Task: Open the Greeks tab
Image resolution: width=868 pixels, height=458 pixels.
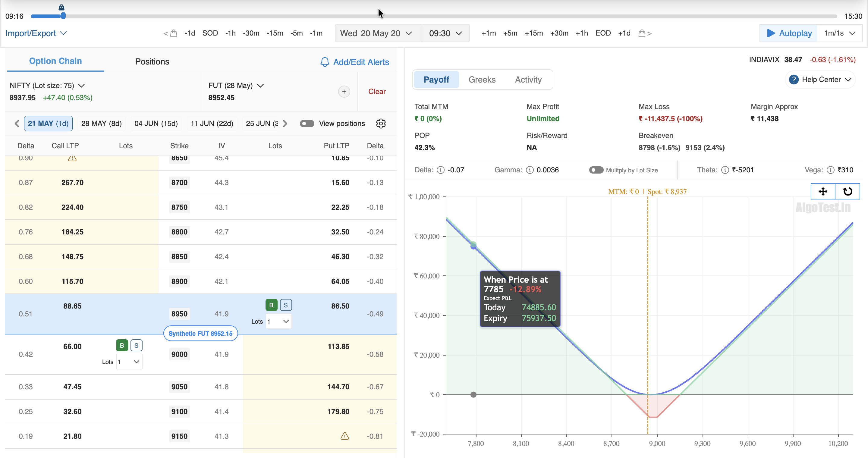Action: tap(482, 80)
